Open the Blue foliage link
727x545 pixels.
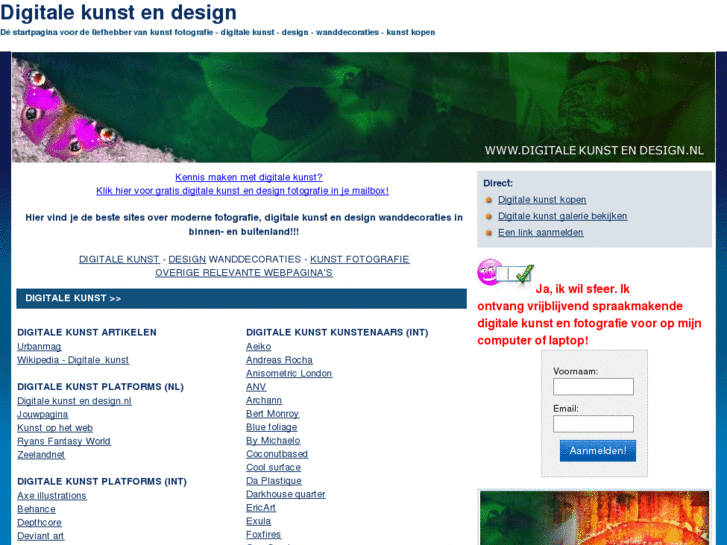[x=272, y=427]
